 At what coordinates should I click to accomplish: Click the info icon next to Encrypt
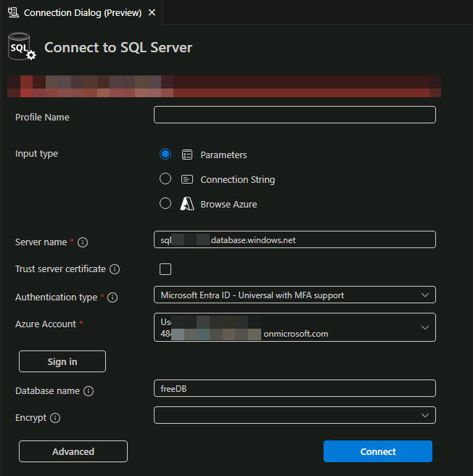click(55, 418)
